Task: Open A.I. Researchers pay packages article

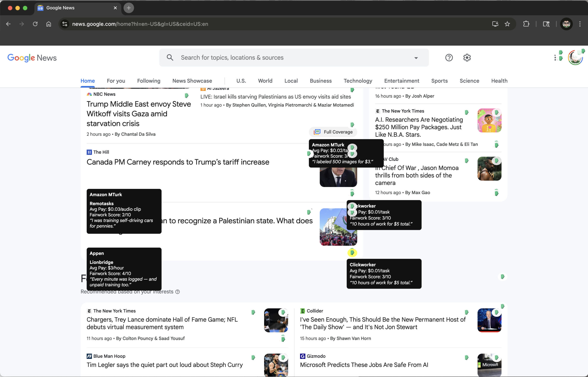Action: pos(419,127)
